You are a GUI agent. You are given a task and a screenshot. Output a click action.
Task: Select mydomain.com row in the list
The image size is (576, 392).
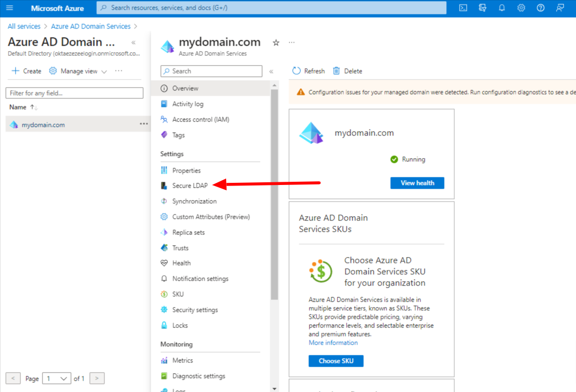click(x=78, y=124)
